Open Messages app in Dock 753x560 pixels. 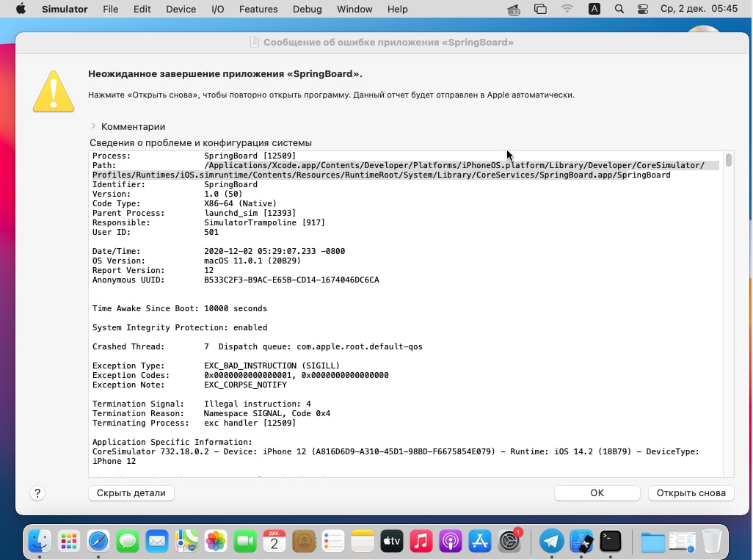[127, 541]
